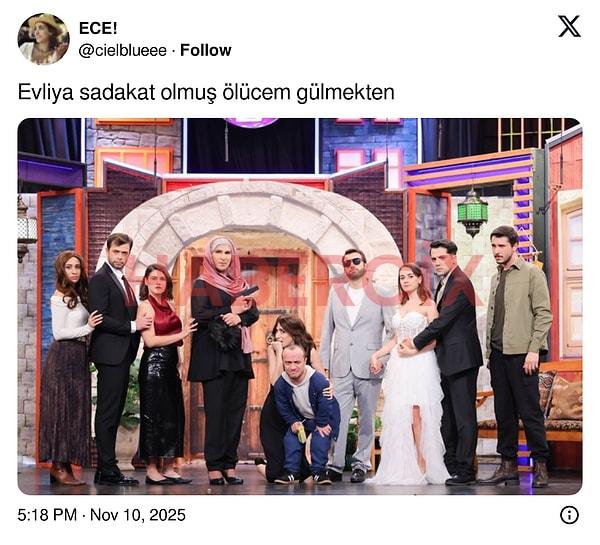Open the attached stage photo
This screenshot has height=545, width=600.
click(300, 306)
